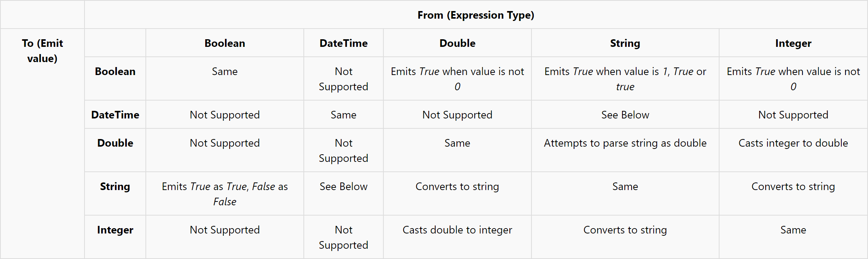This screenshot has height=259, width=868.
Task: Click the "Casts integer to double" cell
Action: [x=793, y=143]
